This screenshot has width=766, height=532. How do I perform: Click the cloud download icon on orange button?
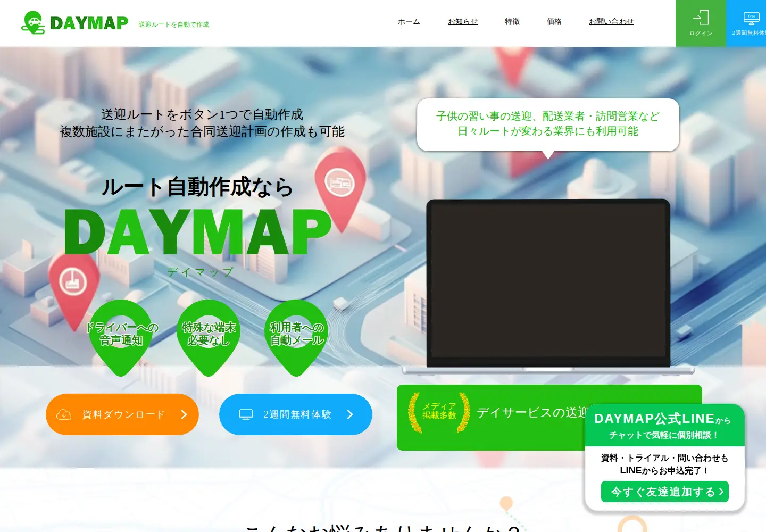point(64,414)
